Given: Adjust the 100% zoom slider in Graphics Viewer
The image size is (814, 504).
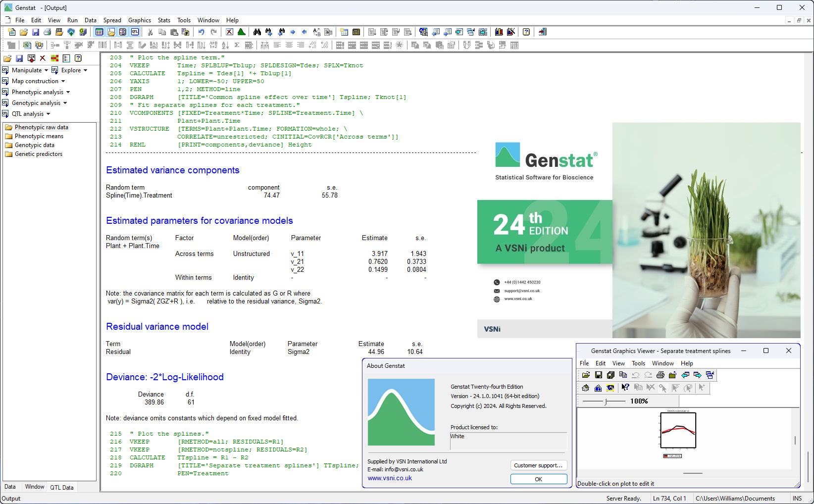Looking at the screenshot, I should [x=604, y=401].
